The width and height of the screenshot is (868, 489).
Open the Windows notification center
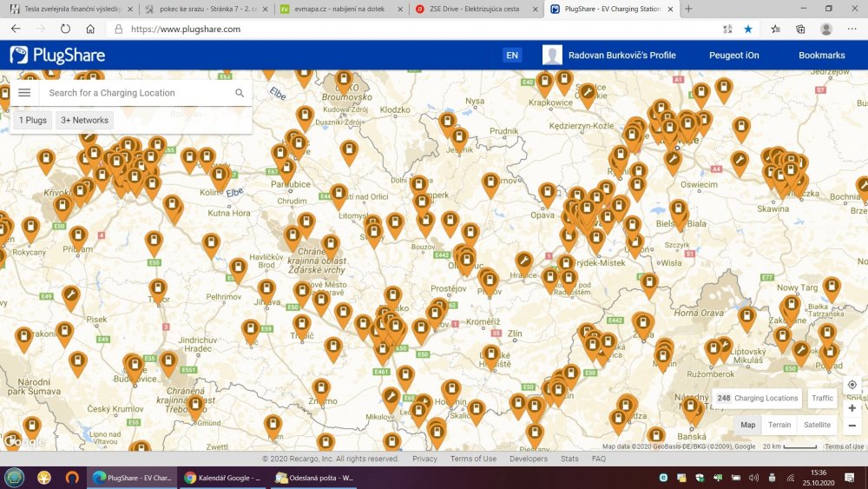(x=849, y=478)
